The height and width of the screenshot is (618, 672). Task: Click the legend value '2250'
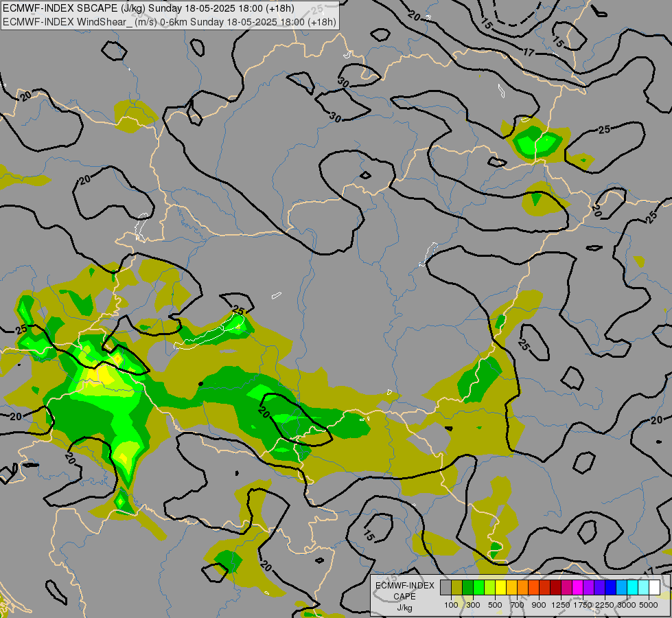(605, 605)
